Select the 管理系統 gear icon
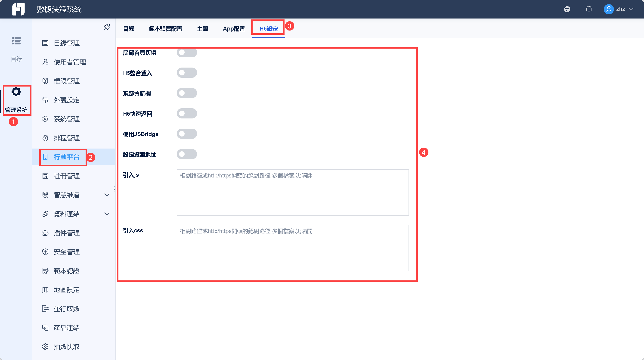Image resolution: width=644 pixels, height=360 pixels. click(x=16, y=92)
